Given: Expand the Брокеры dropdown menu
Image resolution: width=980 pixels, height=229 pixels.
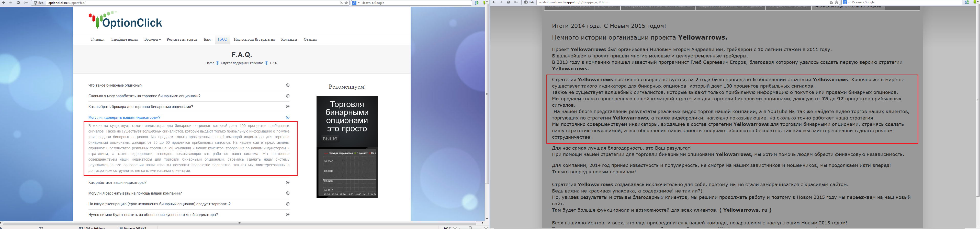Looking at the screenshot, I should pyautogui.click(x=152, y=40).
